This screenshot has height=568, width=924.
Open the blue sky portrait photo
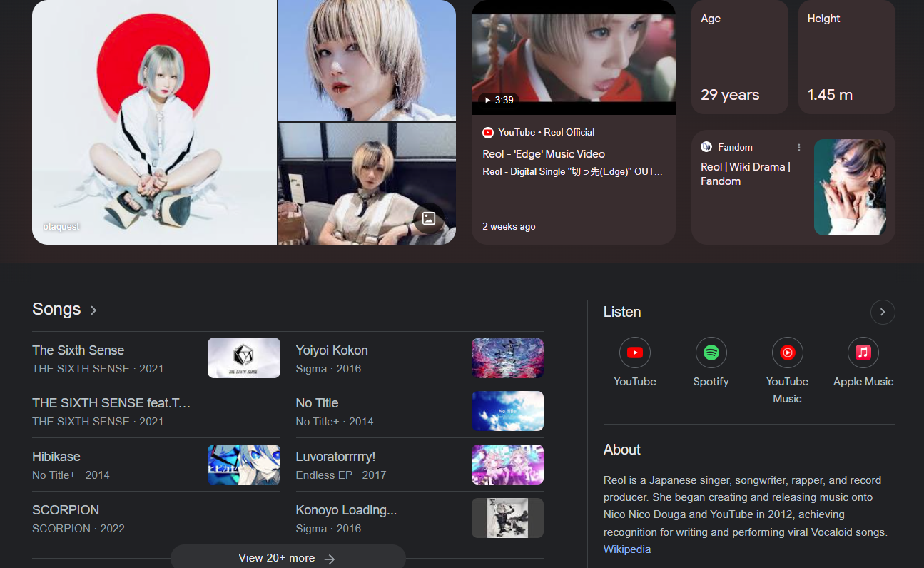point(367,61)
